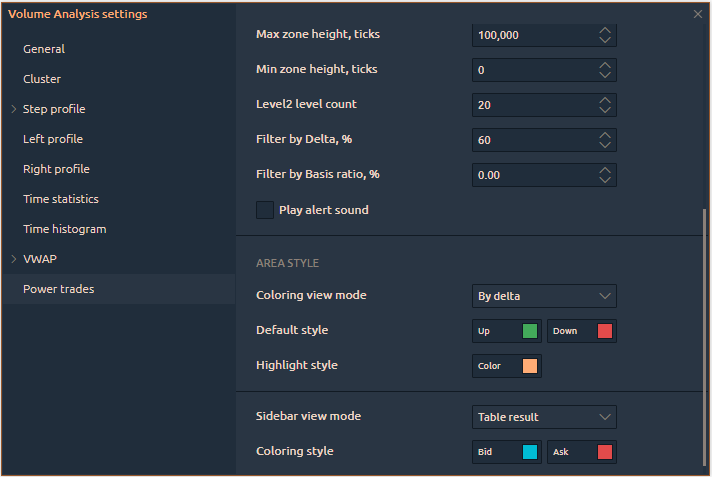Viewport: 712px width, 477px height.
Task: Select Cluster in the settings sidebar
Action: 42,79
